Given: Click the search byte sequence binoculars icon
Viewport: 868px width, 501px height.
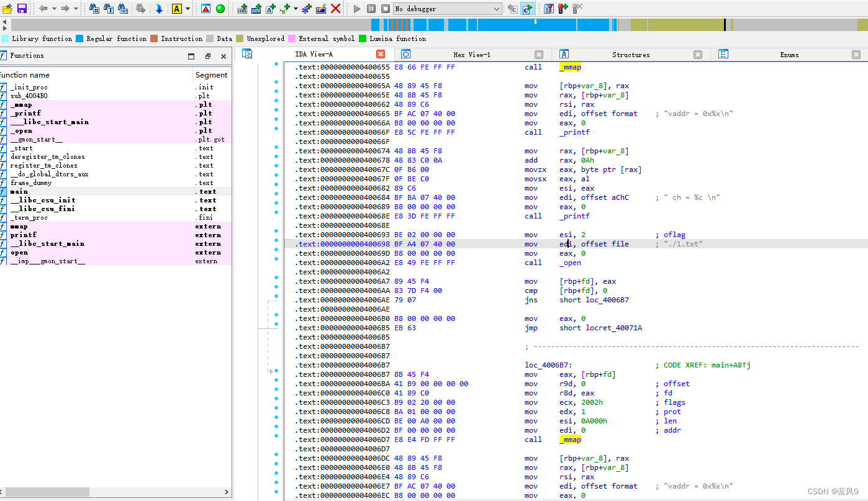Looking at the screenshot, I should pos(123,9).
